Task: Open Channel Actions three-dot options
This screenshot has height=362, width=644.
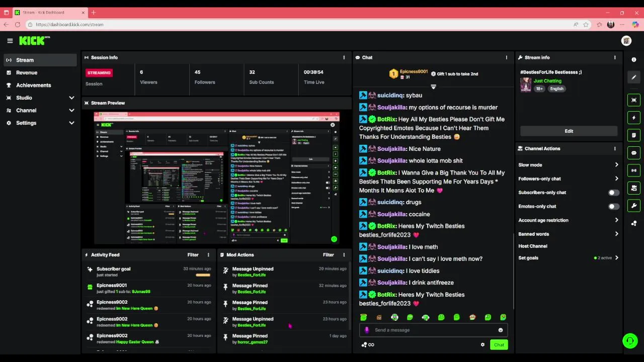Action: 615,148
